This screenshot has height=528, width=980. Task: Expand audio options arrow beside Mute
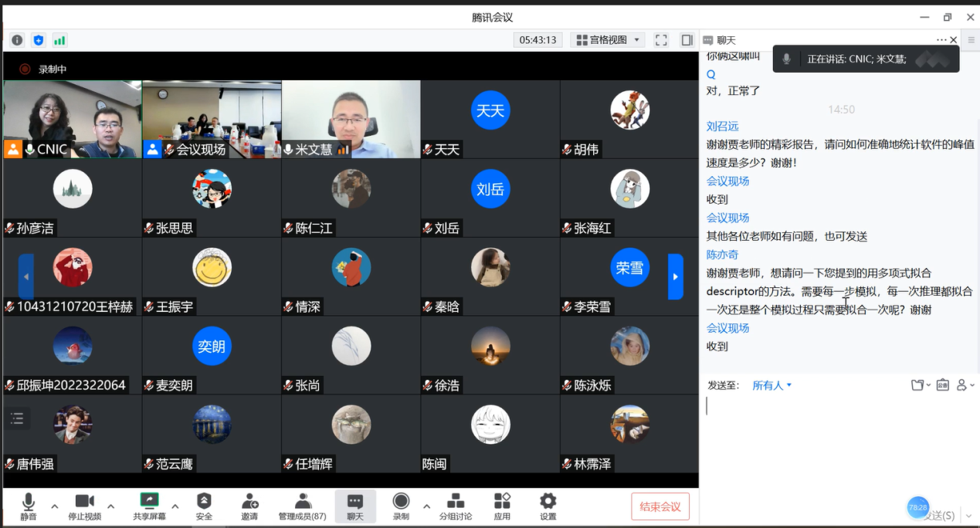pyautogui.click(x=55, y=506)
